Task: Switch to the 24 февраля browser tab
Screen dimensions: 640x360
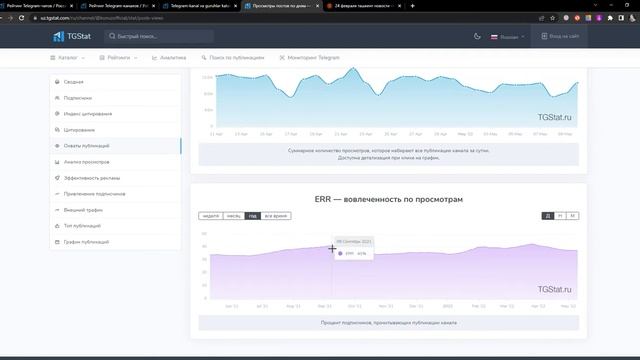Action: 364,6
